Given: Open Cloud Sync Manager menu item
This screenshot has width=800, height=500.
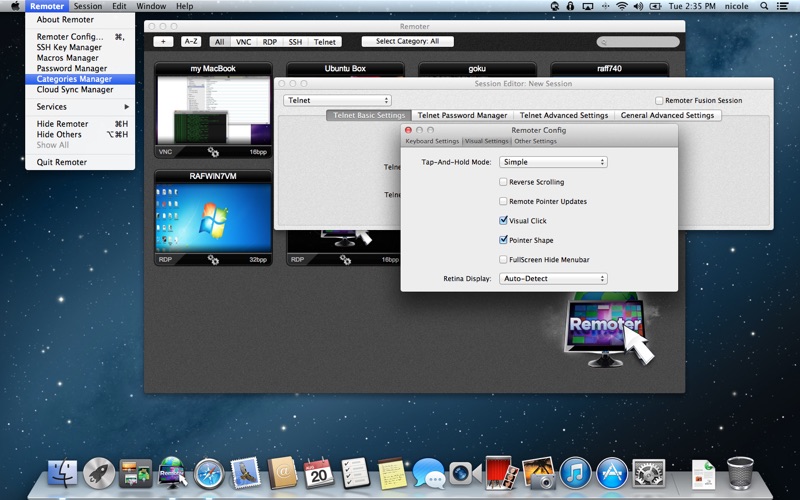Looking at the screenshot, I should coord(80,90).
